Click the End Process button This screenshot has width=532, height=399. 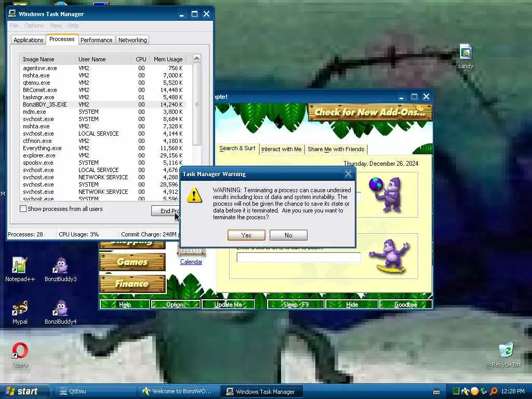point(166,211)
